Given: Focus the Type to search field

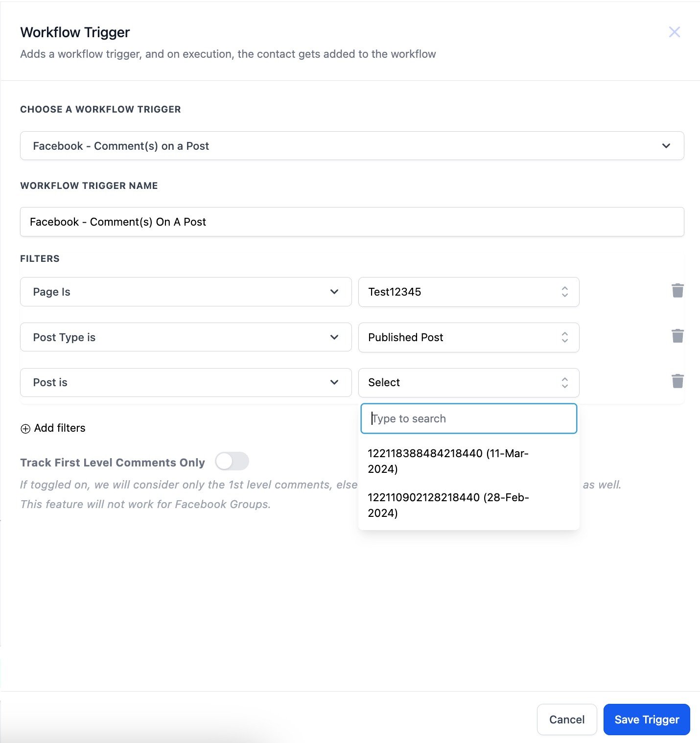Looking at the screenshot, I should coord(468,419).
